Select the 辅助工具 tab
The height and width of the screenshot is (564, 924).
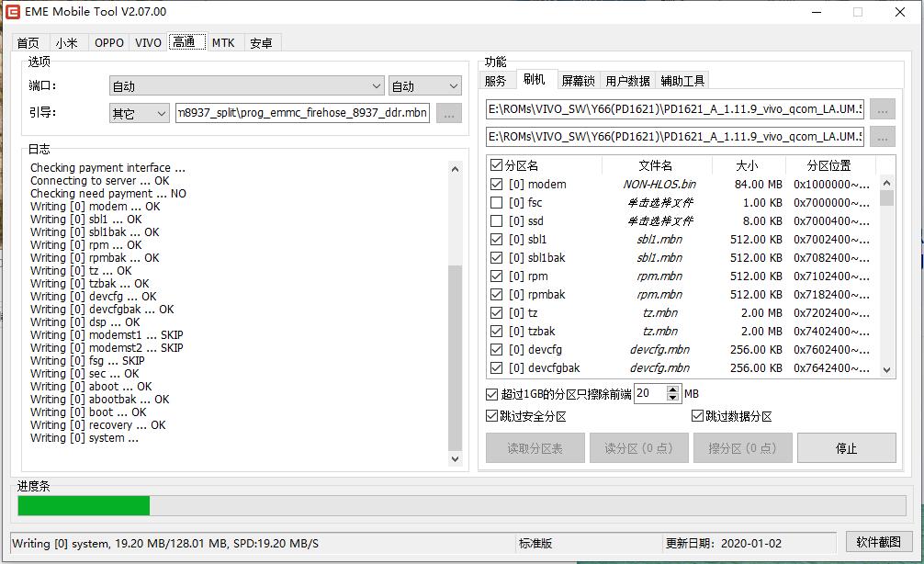(682, 81)
